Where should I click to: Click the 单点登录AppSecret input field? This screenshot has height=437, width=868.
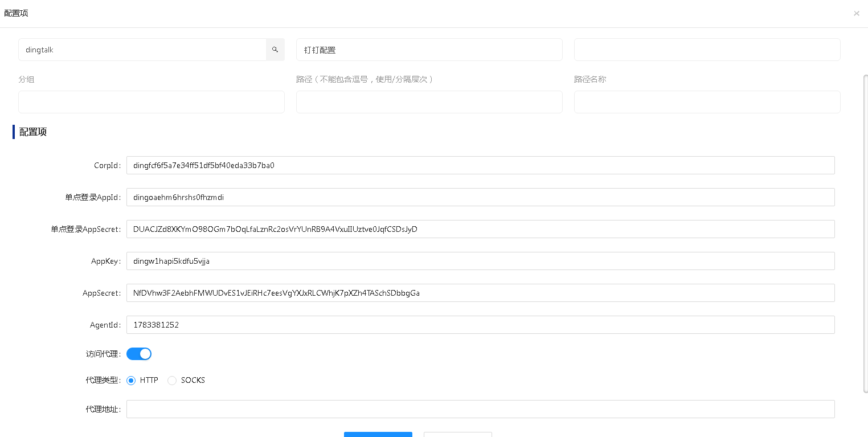click(x=481, y=229)
